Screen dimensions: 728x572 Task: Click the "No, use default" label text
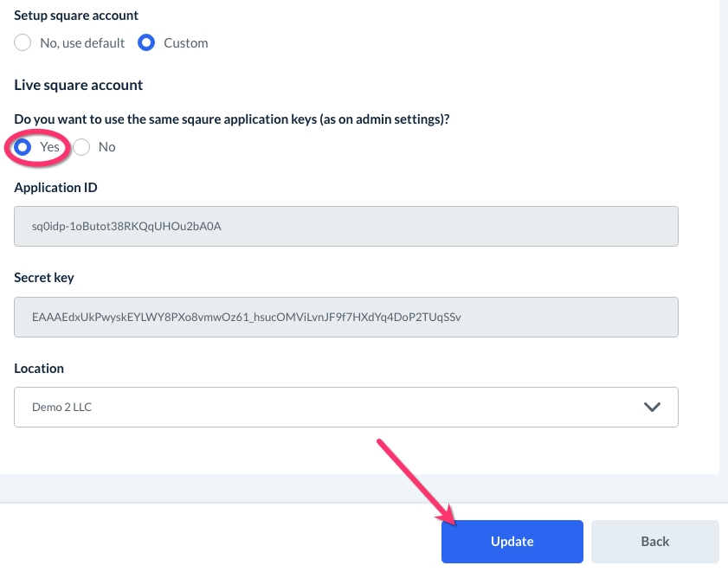(82, 42)
